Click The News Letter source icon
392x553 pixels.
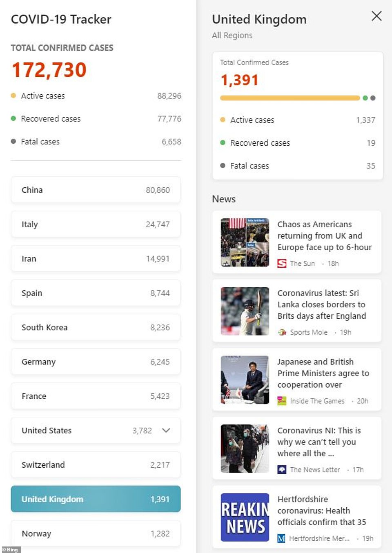click(x=282, y=469)
